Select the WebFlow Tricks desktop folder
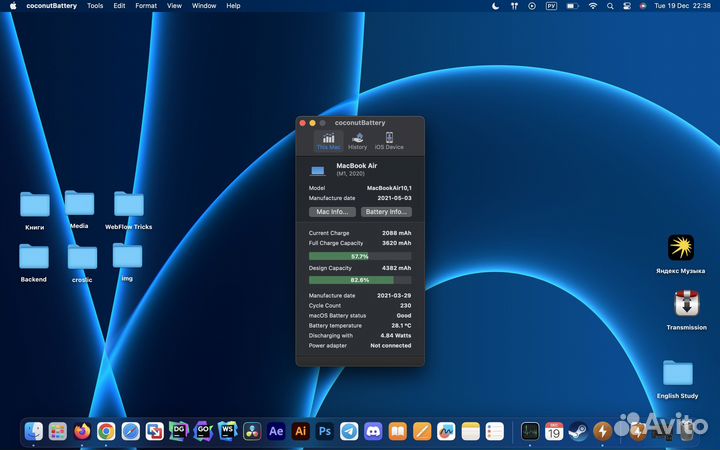This screenshot has height=450, width=720. coord(129,210)
